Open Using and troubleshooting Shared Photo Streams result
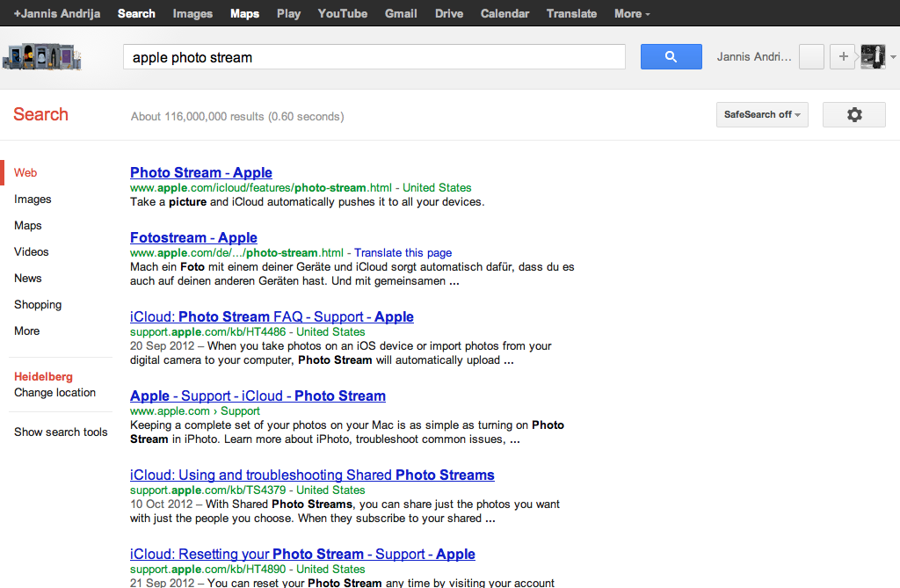 pyautogui.click(x=312, y=475)
